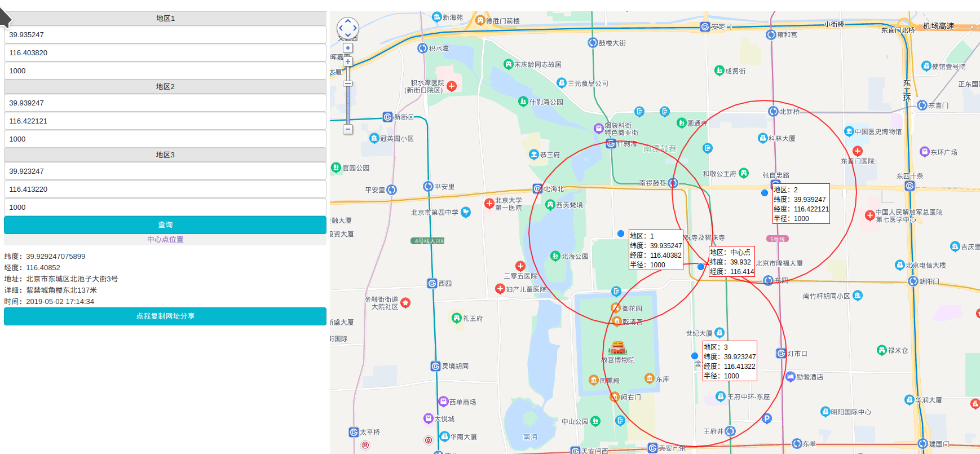Image resolution: width=980 pixels, height=454 pixels.
Task: Click the zoom level slider handle
Action: [348, 83]
